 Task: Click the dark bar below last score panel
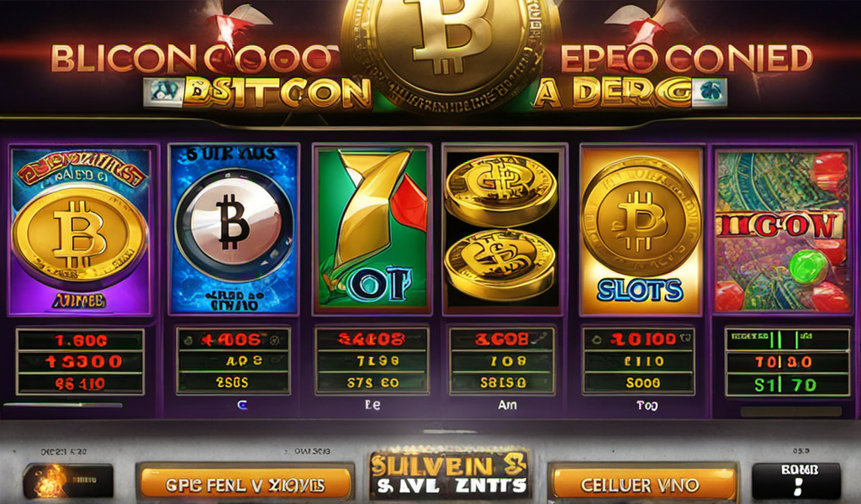click(790, 412)
